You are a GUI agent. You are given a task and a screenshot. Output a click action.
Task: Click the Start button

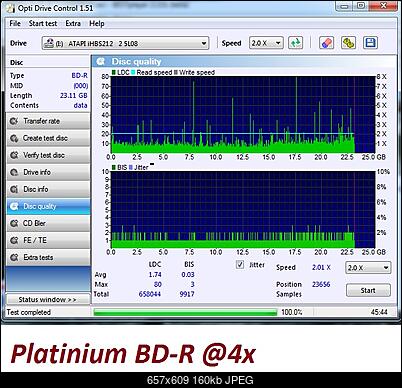click(368, 290)
